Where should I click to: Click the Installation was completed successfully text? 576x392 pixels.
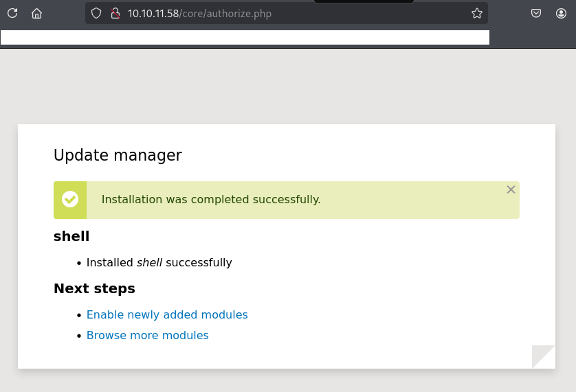[211, 200]
